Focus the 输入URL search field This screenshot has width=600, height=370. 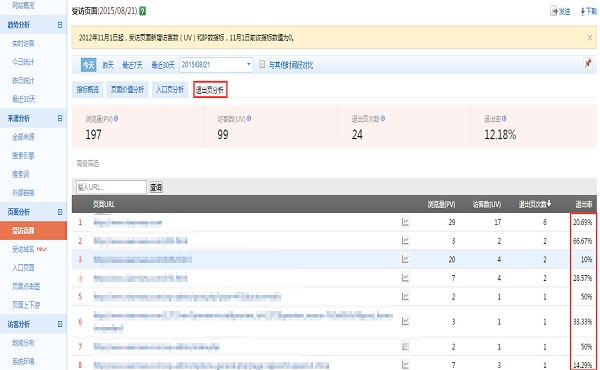(111, 187)
